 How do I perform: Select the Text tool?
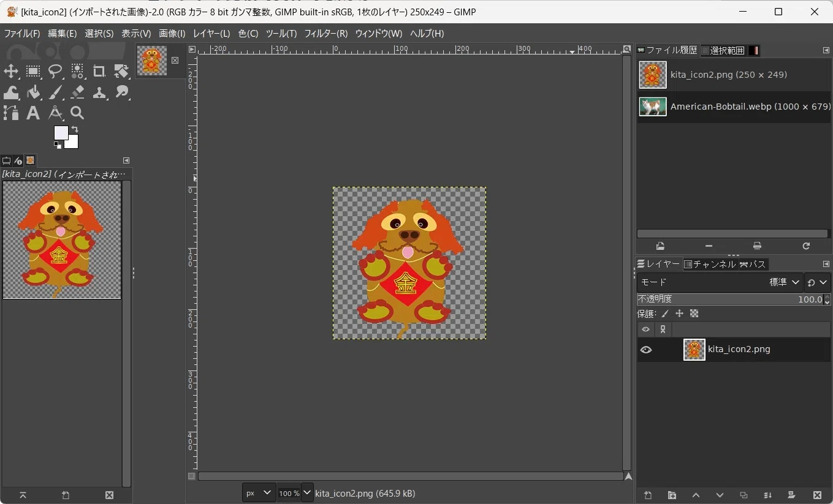coord(33,113)
